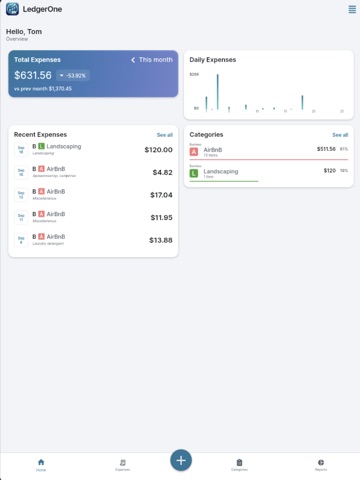The height and width of the screenshot is (480, 360).
Task: Switch to the Expenses tab
Action: tap(123, 465)
